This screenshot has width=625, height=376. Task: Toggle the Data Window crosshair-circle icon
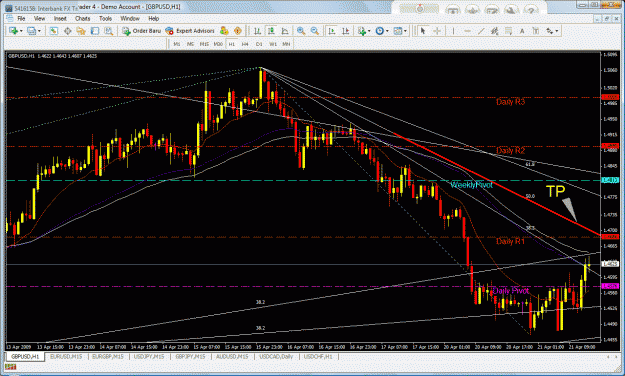[67, 31]
